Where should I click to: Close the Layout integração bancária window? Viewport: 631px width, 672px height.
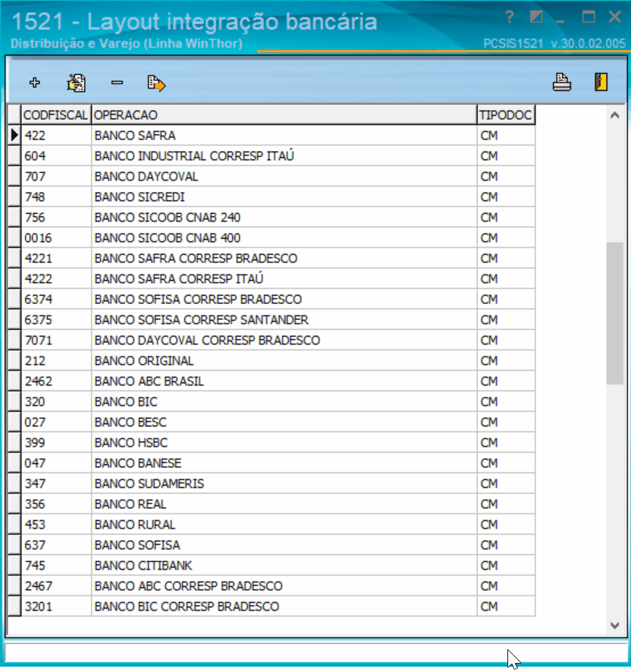pos(615,17)
